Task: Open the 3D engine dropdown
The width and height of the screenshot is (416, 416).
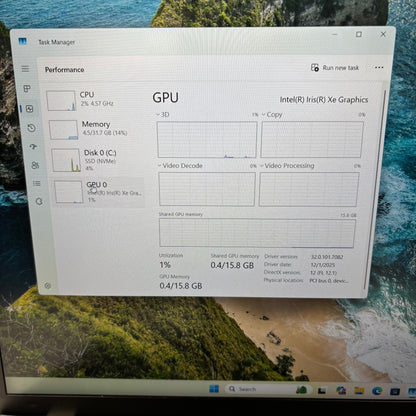Action: (x=163, y=115)
